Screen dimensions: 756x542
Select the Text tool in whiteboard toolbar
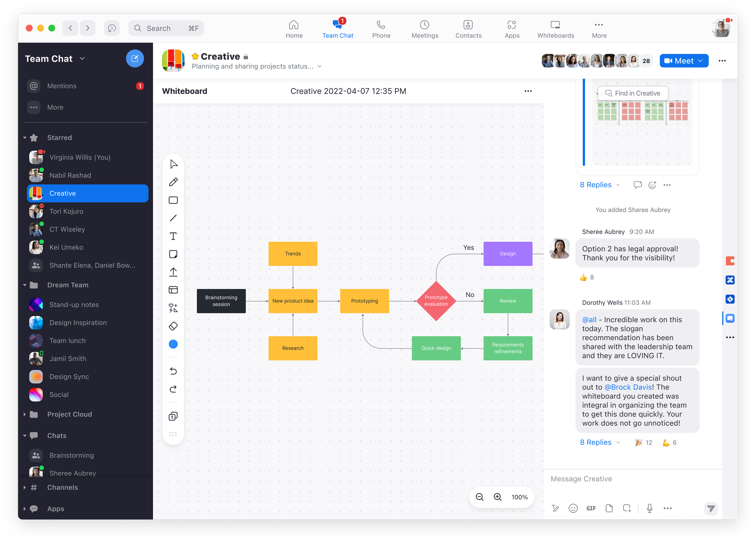[173, 236]
